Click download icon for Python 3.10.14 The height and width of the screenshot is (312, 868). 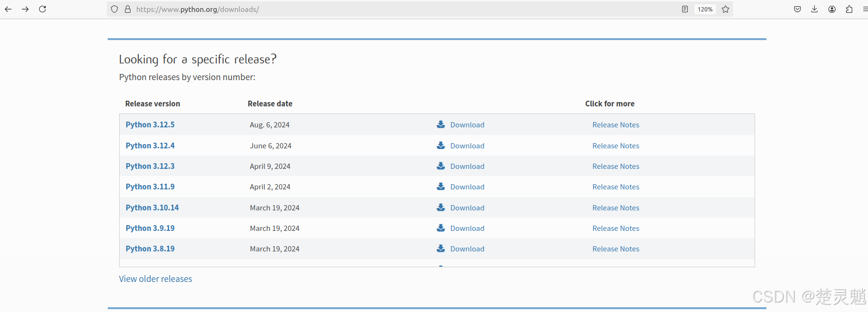click(x=441, y=208)
